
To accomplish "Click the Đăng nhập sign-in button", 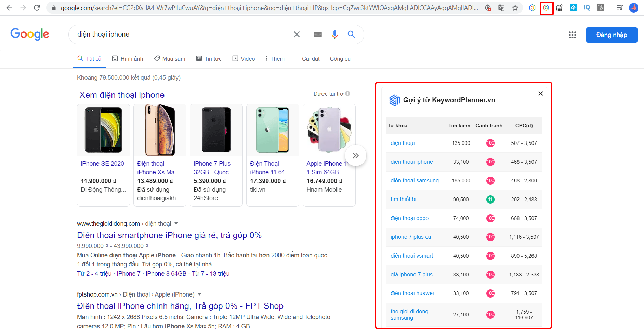I will click(x=612, y=35).
